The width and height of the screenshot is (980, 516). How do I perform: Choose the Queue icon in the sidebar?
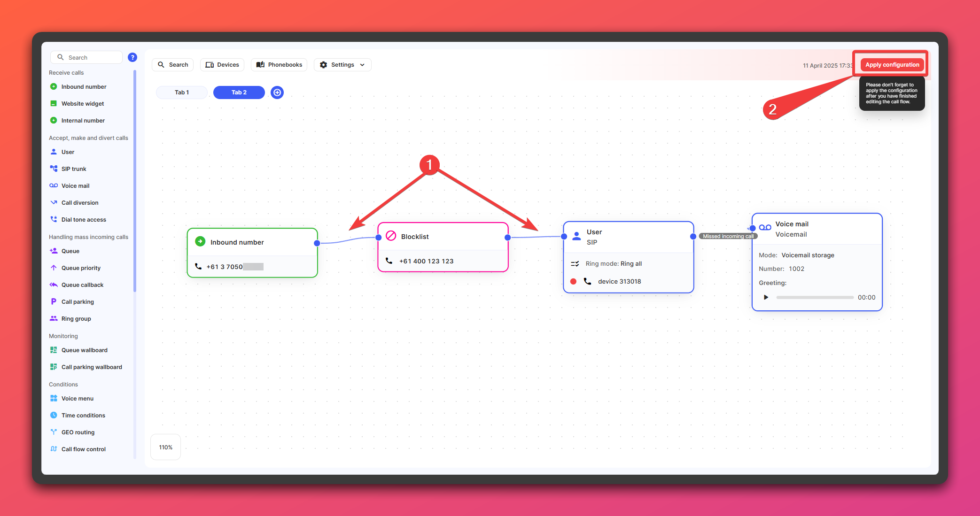tap(54, 251)
